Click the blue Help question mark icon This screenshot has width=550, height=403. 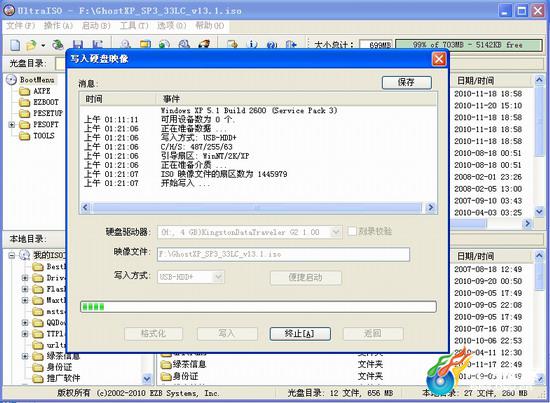tap(271, 45)
